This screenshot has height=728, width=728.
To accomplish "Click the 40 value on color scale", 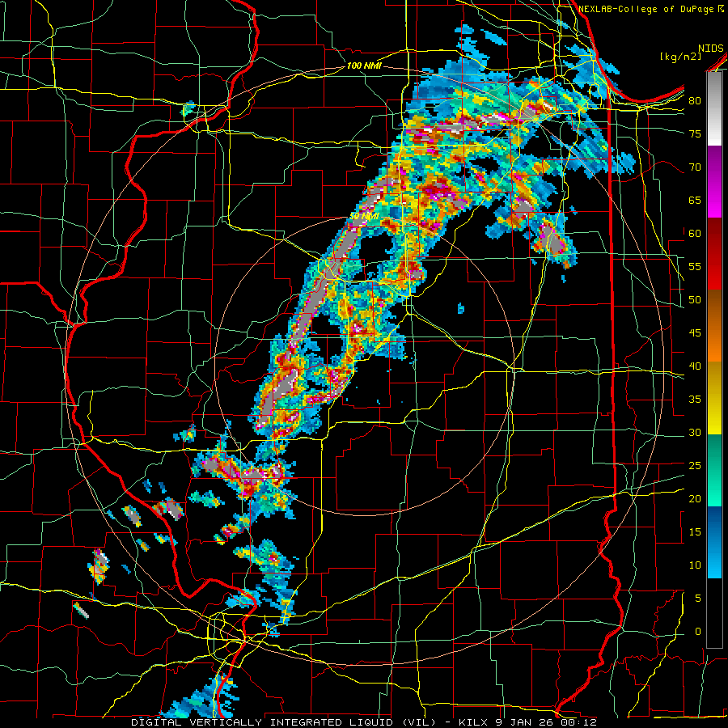I will (x=695, y=366).
